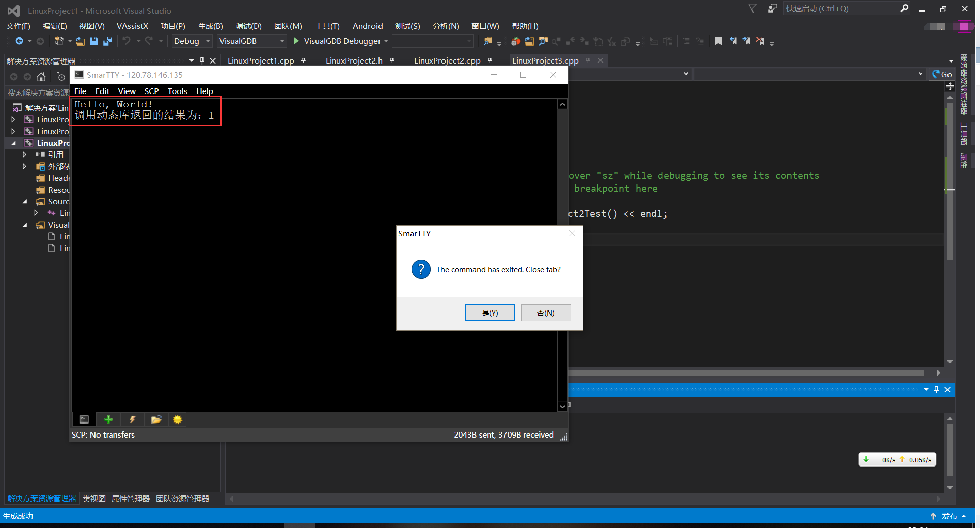This screenshot has height=528, width=980.
Task: Clear all bookmarks in the editor
Action: pyautogui.click(x=761, y=41)
